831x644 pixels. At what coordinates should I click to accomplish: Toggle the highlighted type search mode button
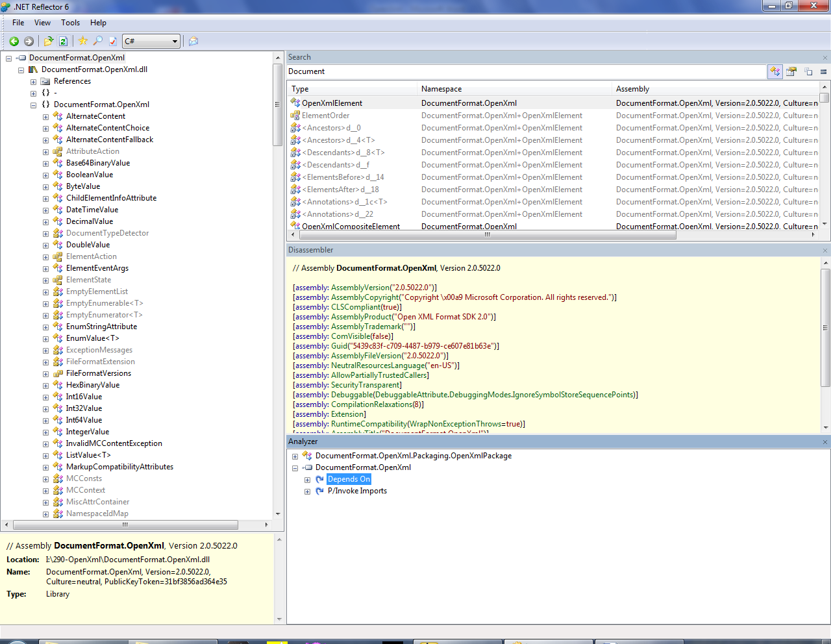point(775,72)
